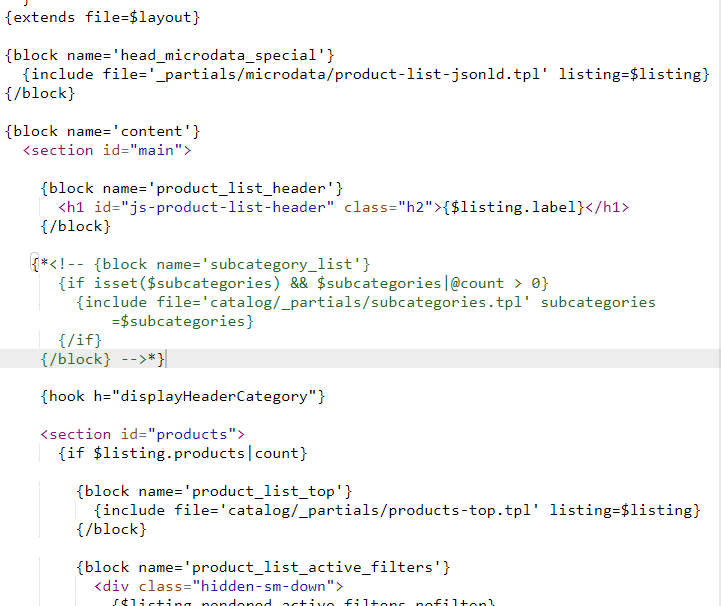Click 'hidden-sm-down' class value
This screenshot has width=721, height=606.
(263, 587)
